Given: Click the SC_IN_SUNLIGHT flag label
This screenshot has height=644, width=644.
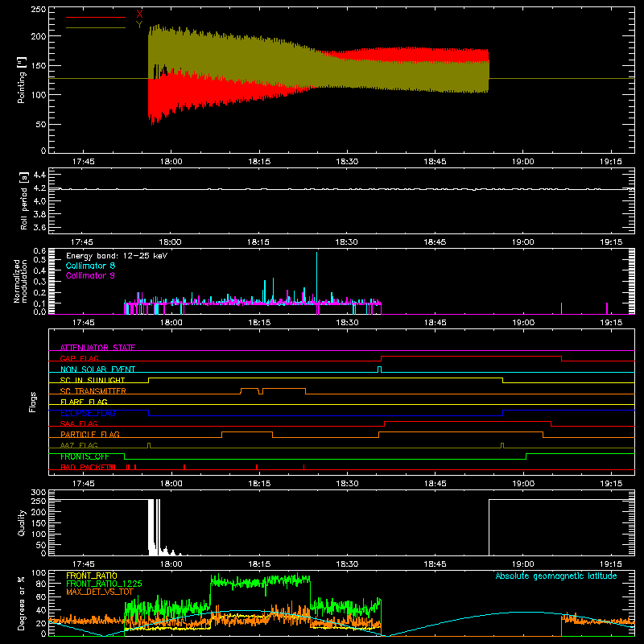Looking at the screenshot, I should pyautogui.click(x=93, y=380).
